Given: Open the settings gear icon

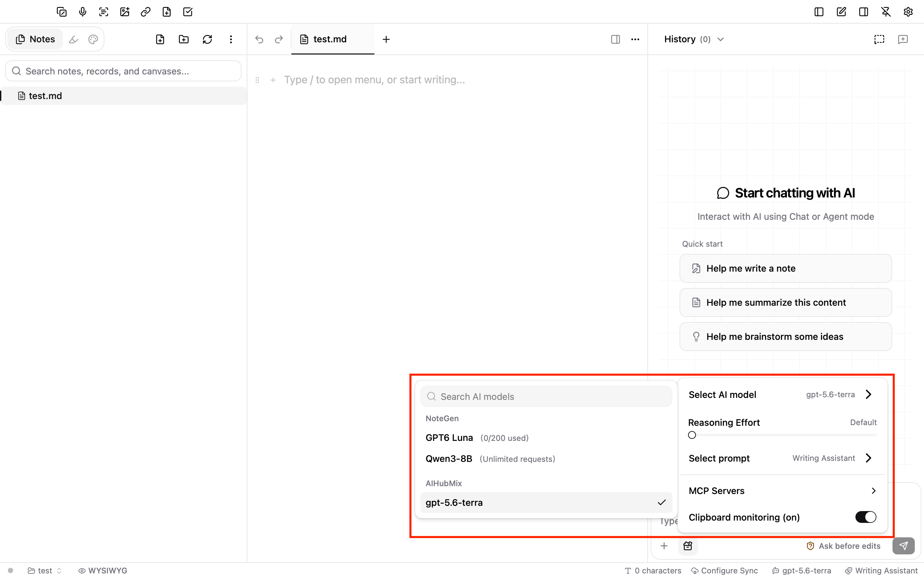Looking at the screenshot, I should point(908,12).
